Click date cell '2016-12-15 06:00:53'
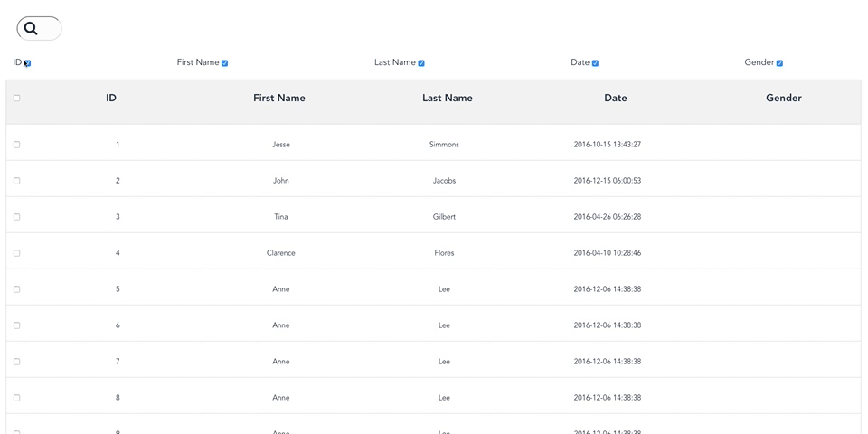This screenshot has height=434, width=868. (x=608, y=181)
